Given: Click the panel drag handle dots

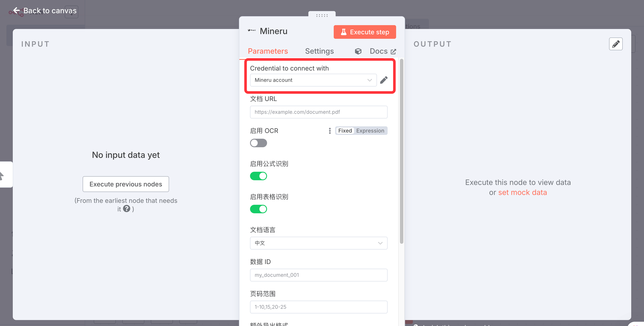Looking at the screenshot, I should 322,16.
